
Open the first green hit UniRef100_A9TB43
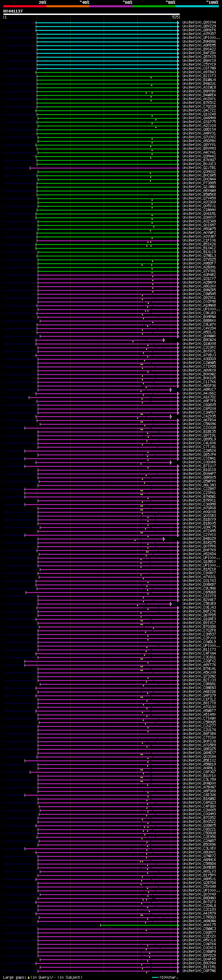coord(199,72)
